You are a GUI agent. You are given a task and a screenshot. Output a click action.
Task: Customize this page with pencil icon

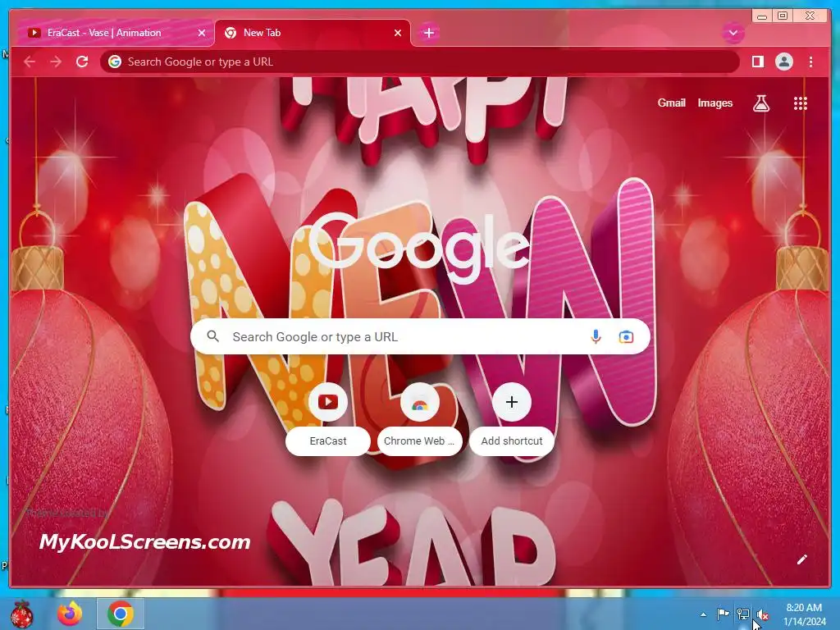pos(801,559)
